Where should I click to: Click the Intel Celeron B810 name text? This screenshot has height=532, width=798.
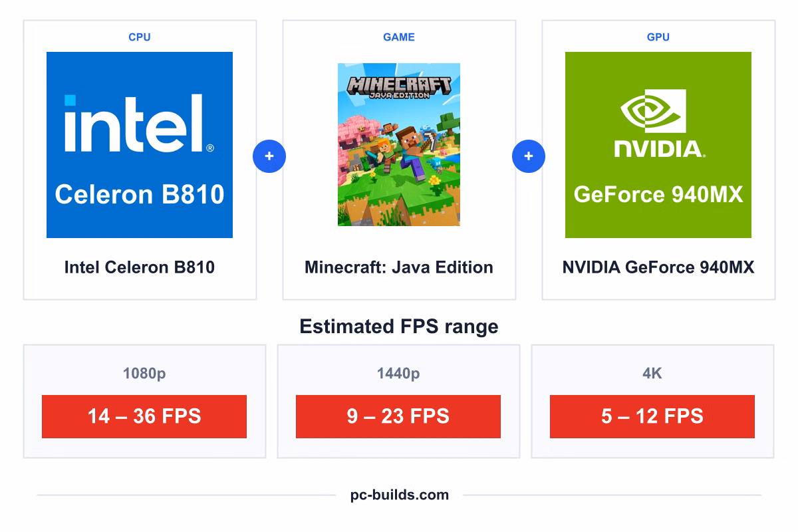click(140, 267)
